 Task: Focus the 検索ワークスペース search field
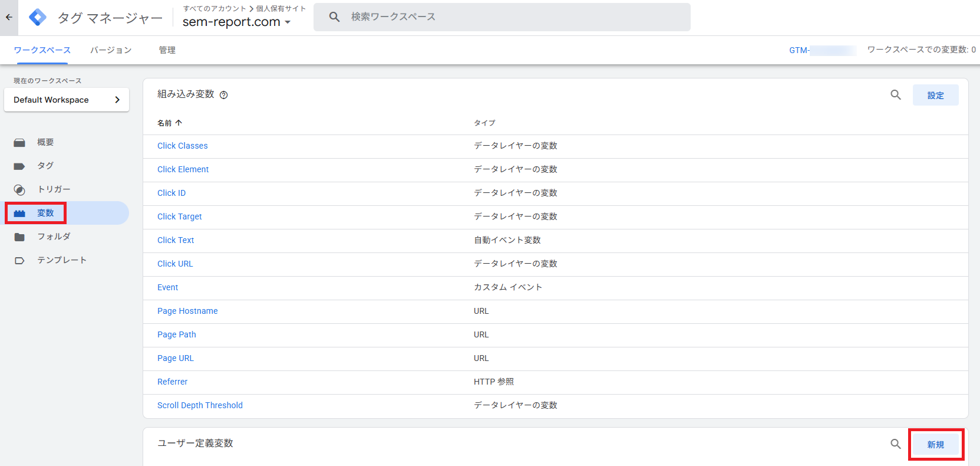[501, 17]
